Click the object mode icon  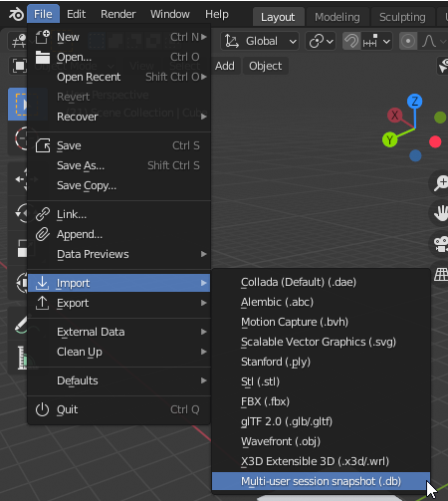[20, 66]
